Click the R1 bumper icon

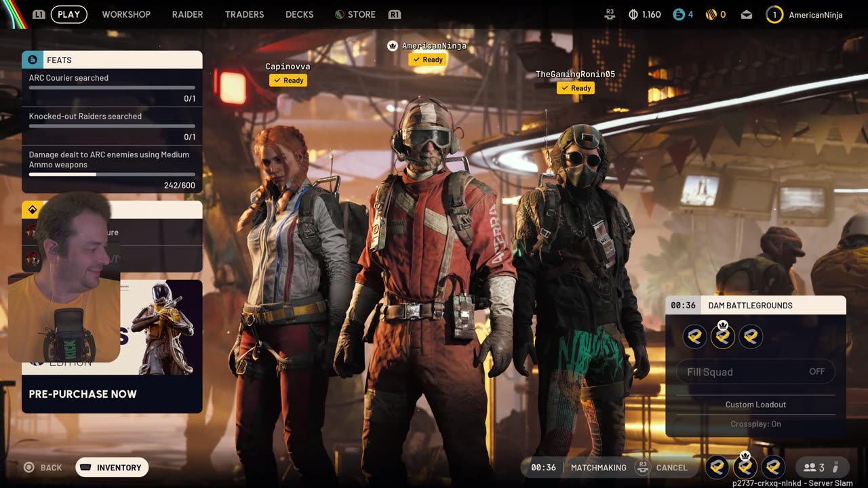pyautogui.click(x=394, y=14)
